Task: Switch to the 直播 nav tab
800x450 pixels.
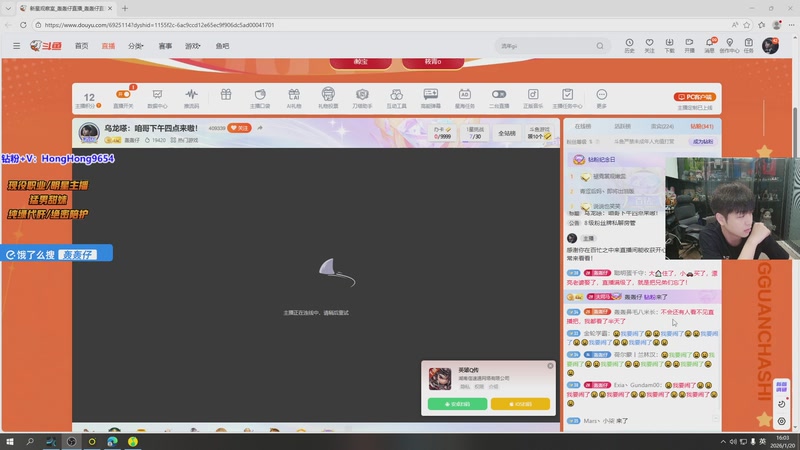Action: point(108,46)
